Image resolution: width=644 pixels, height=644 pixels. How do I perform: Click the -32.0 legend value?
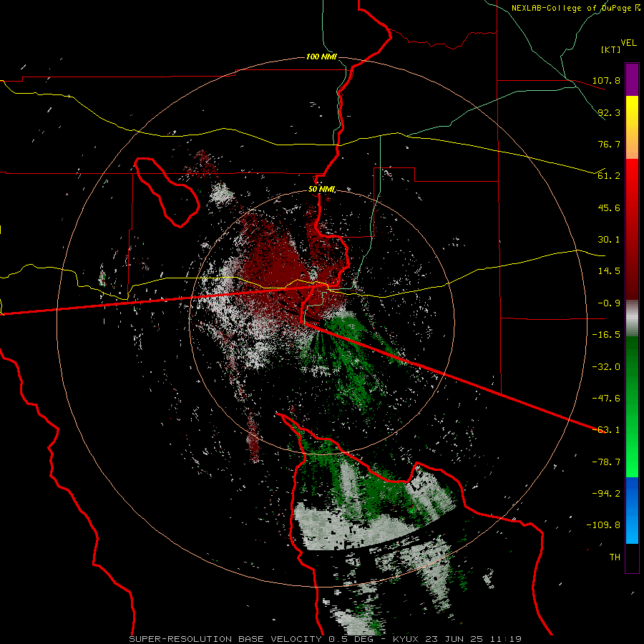point(606,367)
